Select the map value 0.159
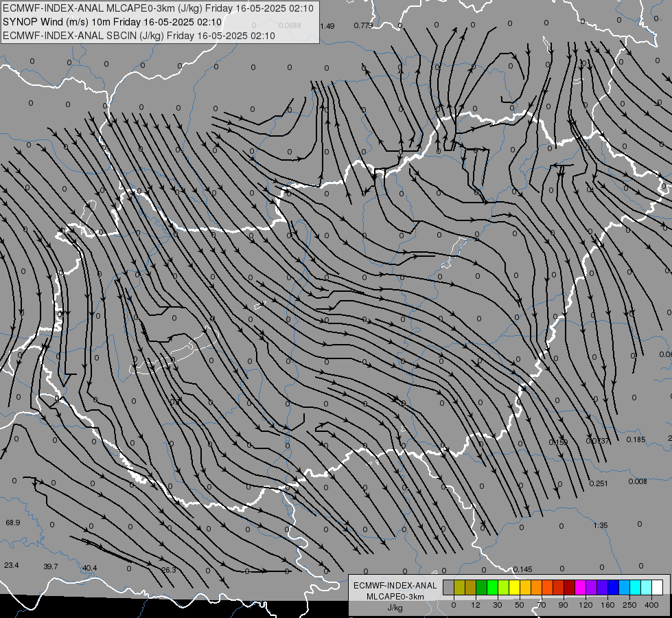The width and height of the screenshot is (672, 618). click(x=559, y=442)
